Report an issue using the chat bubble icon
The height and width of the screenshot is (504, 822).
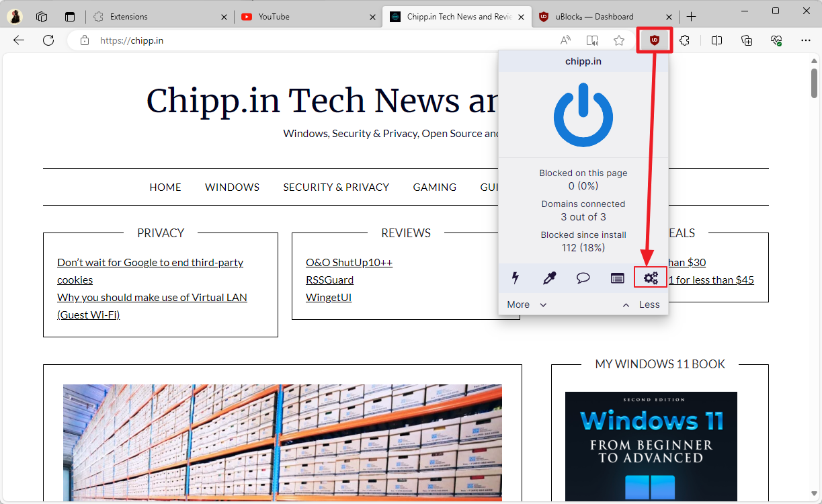click(x=583, y=278)
